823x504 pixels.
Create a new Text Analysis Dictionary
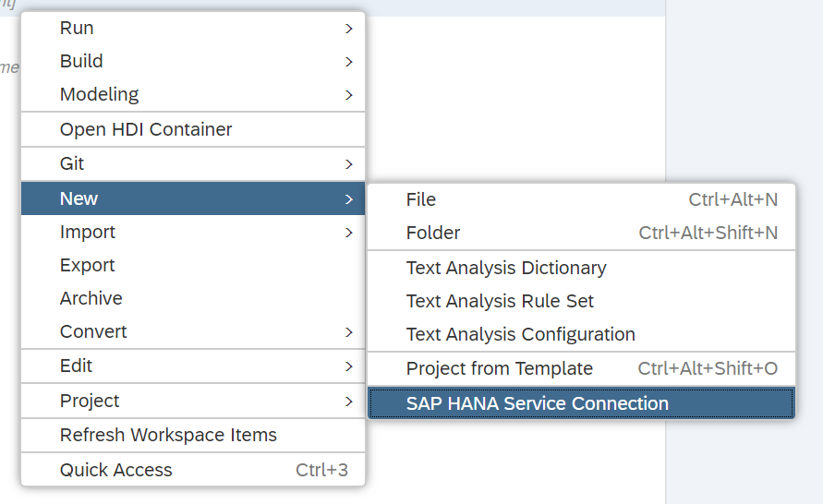point(582,268)
